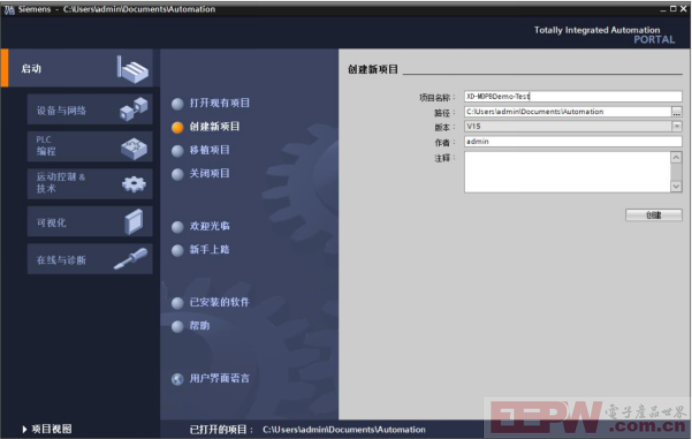Click the bullet beside 欢迎光临
692x439 pixels.
tap(177, 227)
